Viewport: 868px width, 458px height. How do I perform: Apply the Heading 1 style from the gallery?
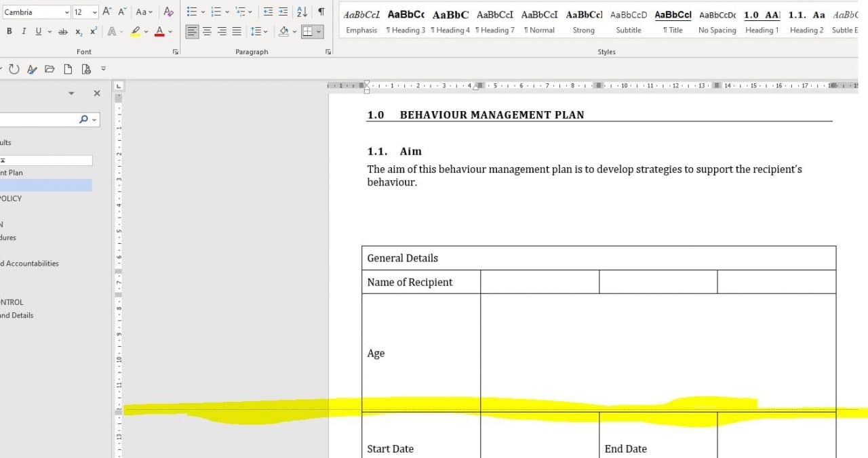(762, 20)
